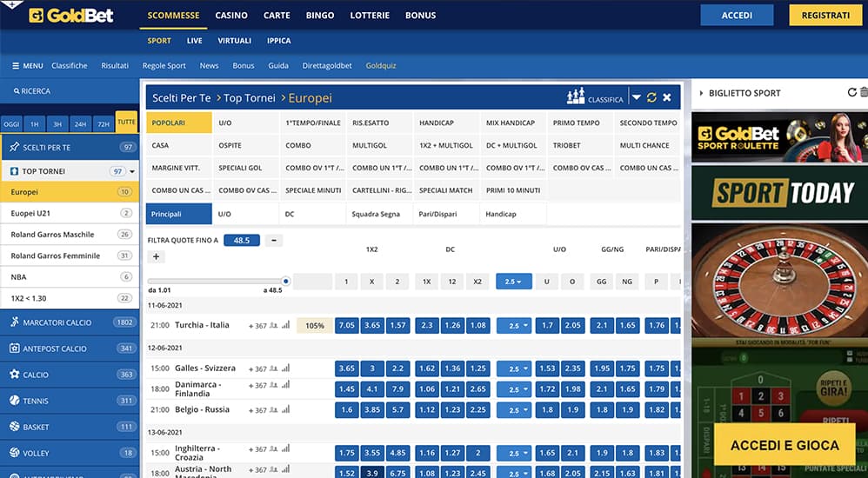Open 2.5 dropdown in Inghilterra - Croazia row

[x=514, y=453]
